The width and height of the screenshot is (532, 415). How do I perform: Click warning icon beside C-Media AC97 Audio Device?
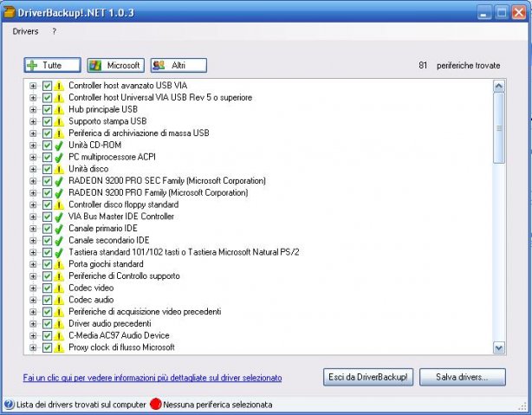click(x=59, y=335)
